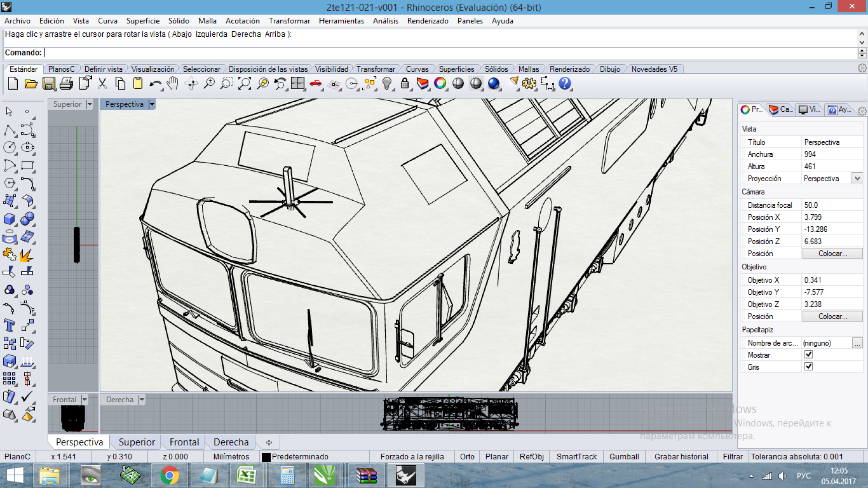Select the Text tool icon
This screenshot has width=868, height=488.
point(9,326)
